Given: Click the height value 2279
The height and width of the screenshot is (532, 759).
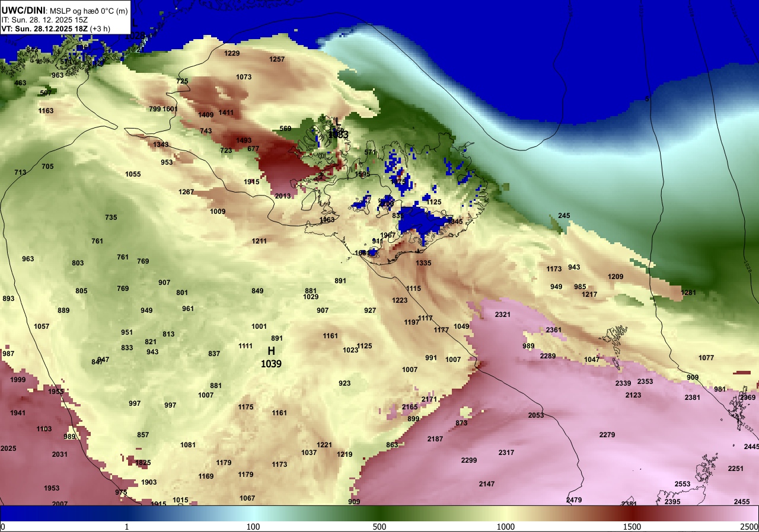Looking at the screenshot, I should (x=607, y=435).
